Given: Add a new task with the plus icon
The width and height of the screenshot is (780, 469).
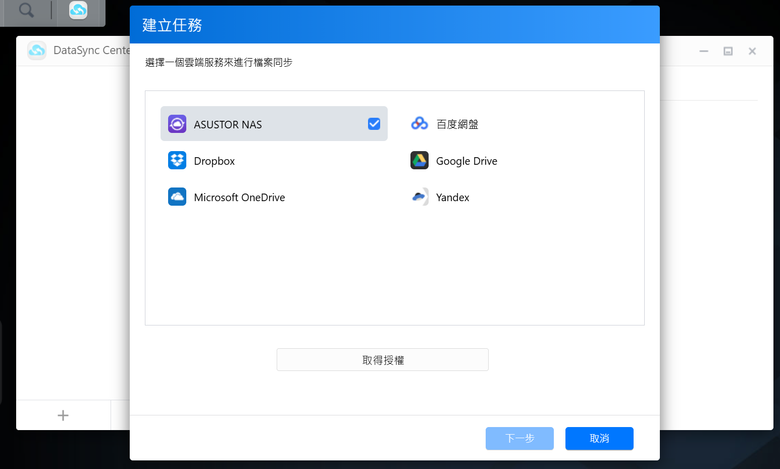Looking at the screenshot, I should coord(63,415).
